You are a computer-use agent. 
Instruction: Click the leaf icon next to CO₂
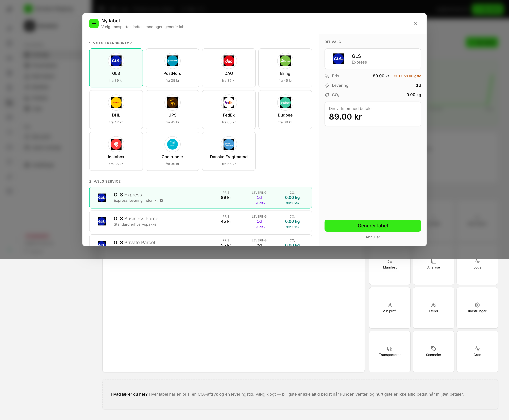[327, 95]
